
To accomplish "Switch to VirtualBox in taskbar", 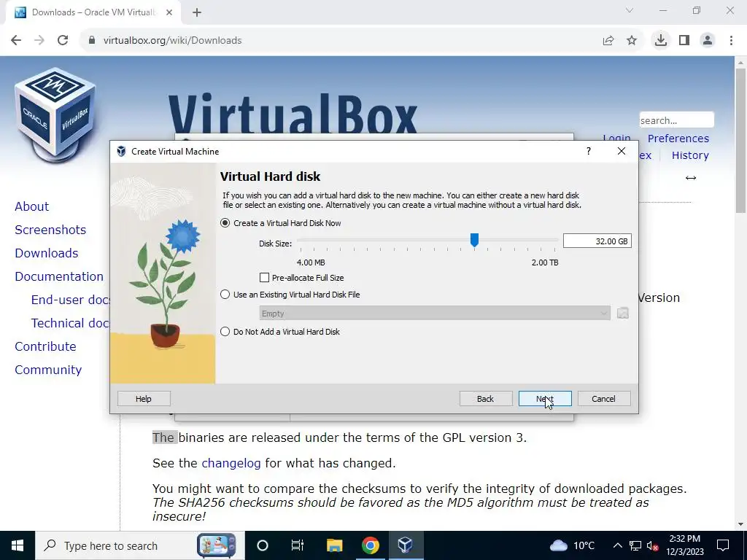I will [x=406, y=545].
